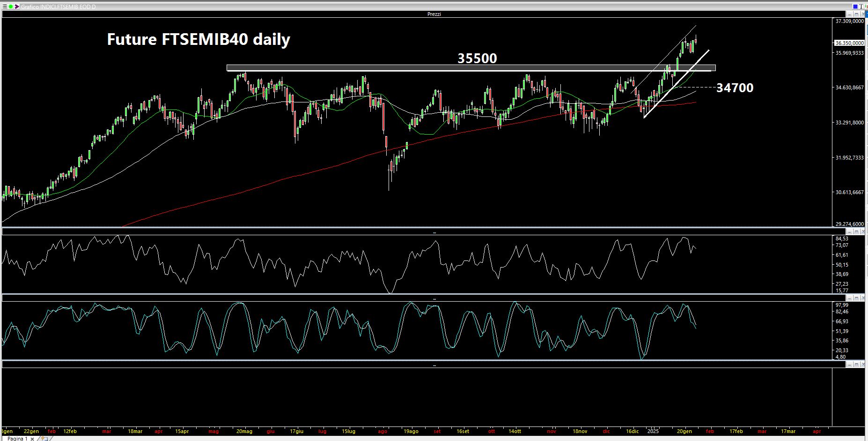This screenshot has width=868, height=441.
Task: Minimize the Prezzi price pane
Action: point(849,14)
